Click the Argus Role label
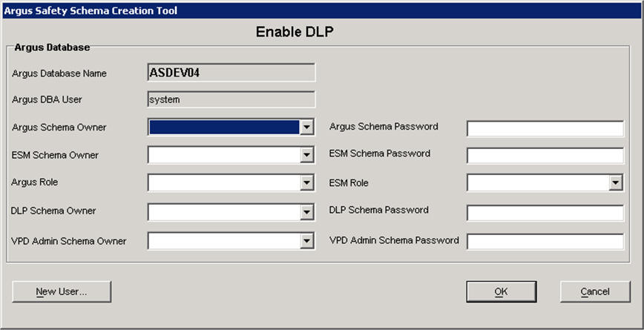 click(34, 182)
